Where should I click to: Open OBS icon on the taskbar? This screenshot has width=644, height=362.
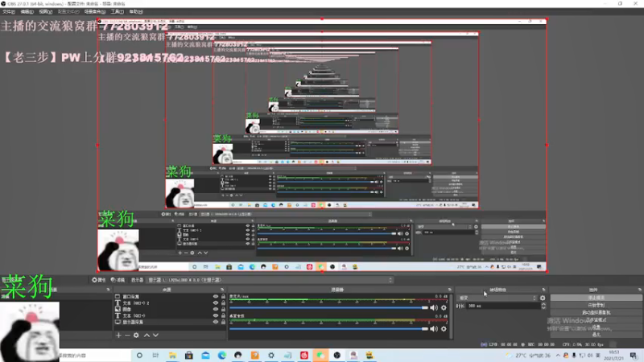point(336,356)
